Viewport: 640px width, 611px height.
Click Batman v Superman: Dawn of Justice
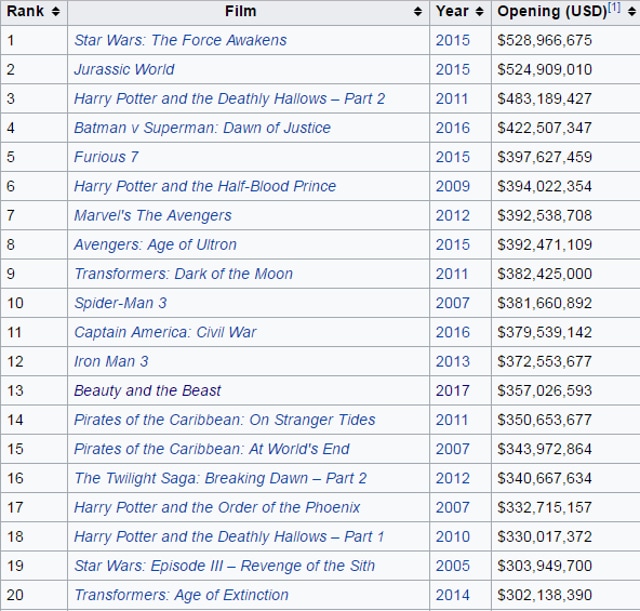pos(202,128)
